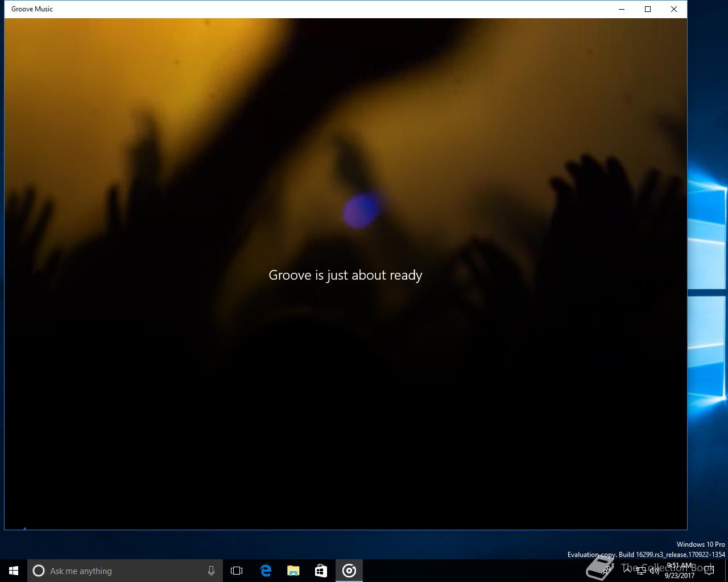Activate the Cortana microphone icon
728x582 pixels.
coord(211,571)
